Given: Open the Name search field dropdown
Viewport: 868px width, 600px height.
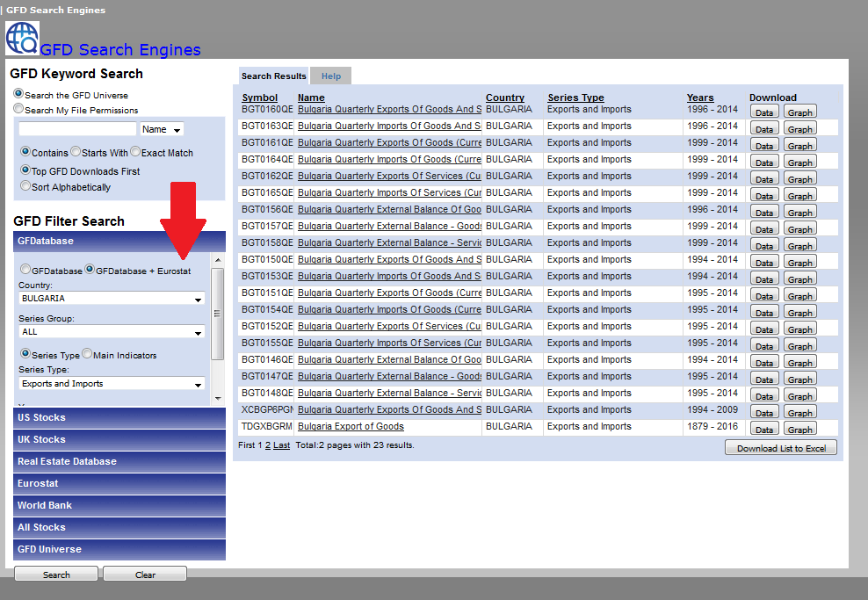Looking at the screenshot, I should point(162,129).
